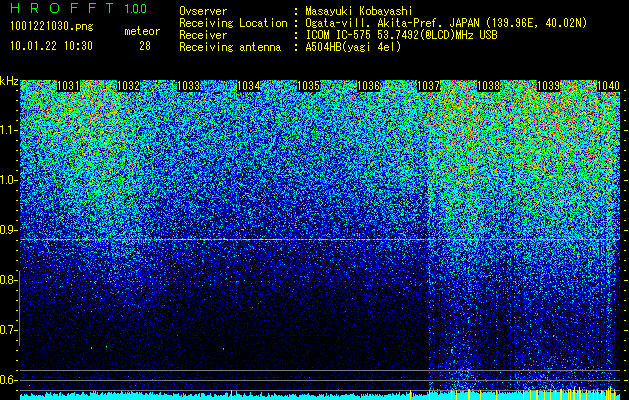Viewport: 629px width, 400px height.
Task: Click the 1037 time marker label
Action: [x=428, y=86]
